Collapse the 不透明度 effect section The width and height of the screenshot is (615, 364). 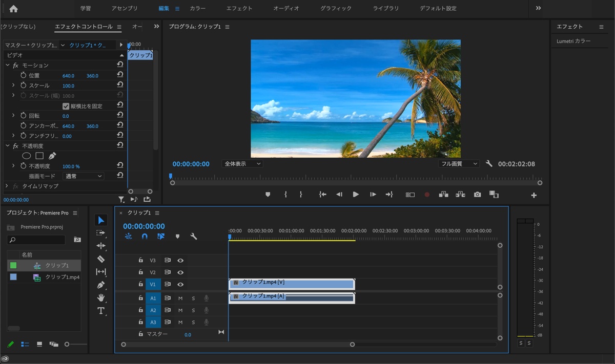point(7,146)
